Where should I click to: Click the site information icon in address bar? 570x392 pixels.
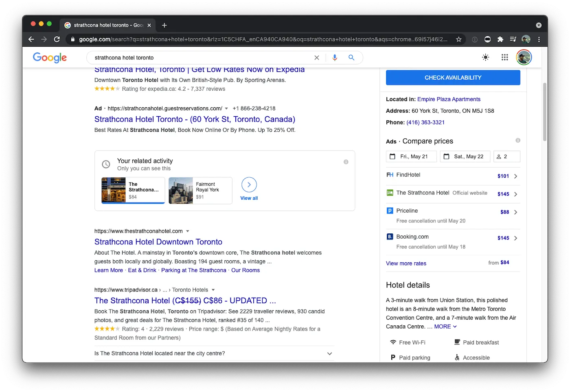click(x=73, y=39)
